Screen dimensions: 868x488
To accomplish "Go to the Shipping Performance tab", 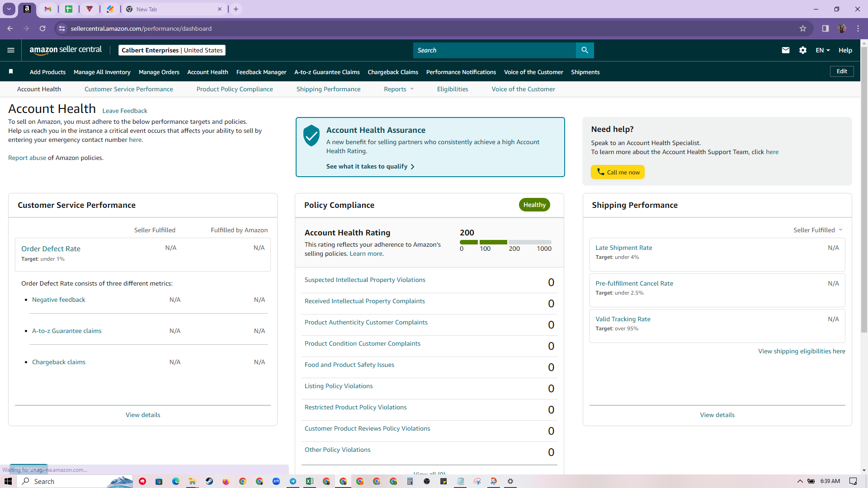I will (x=329, y=89).
